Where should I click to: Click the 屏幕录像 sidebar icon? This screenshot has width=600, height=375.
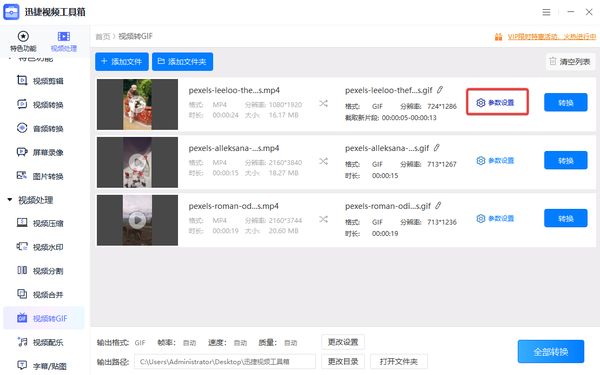pyautogui.click(x=22, y=152)
